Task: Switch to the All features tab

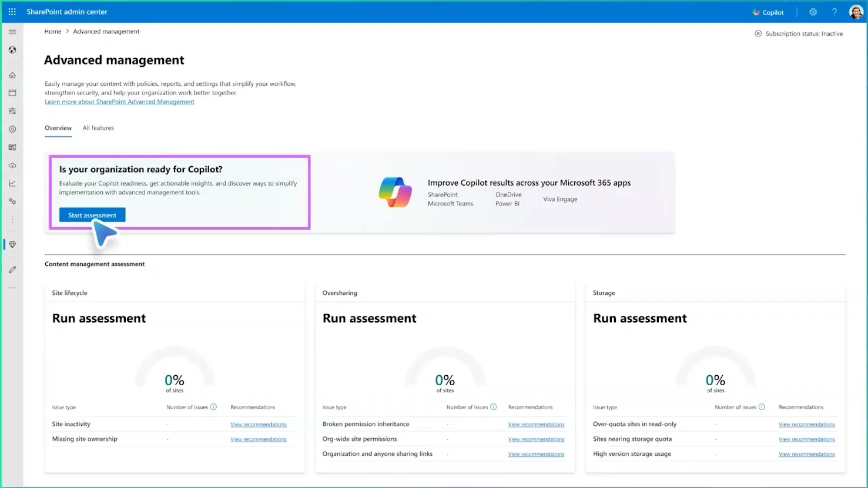Action: click(98, 128)
